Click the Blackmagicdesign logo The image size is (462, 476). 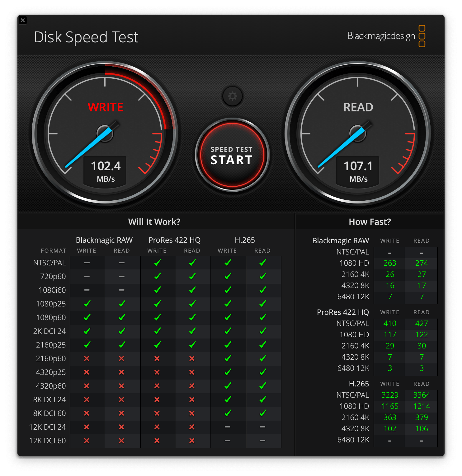pyautogui.click(x=386, y=36)
